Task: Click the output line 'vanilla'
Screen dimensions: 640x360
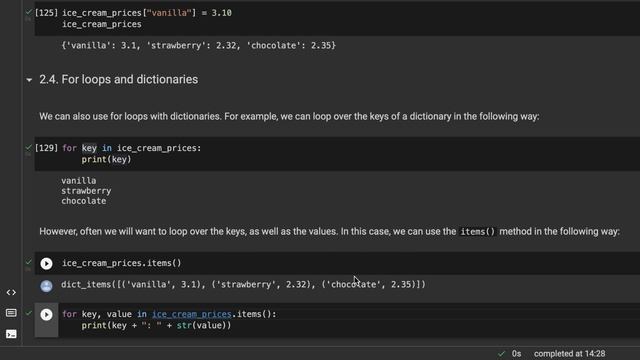Action: click(79, 180)
